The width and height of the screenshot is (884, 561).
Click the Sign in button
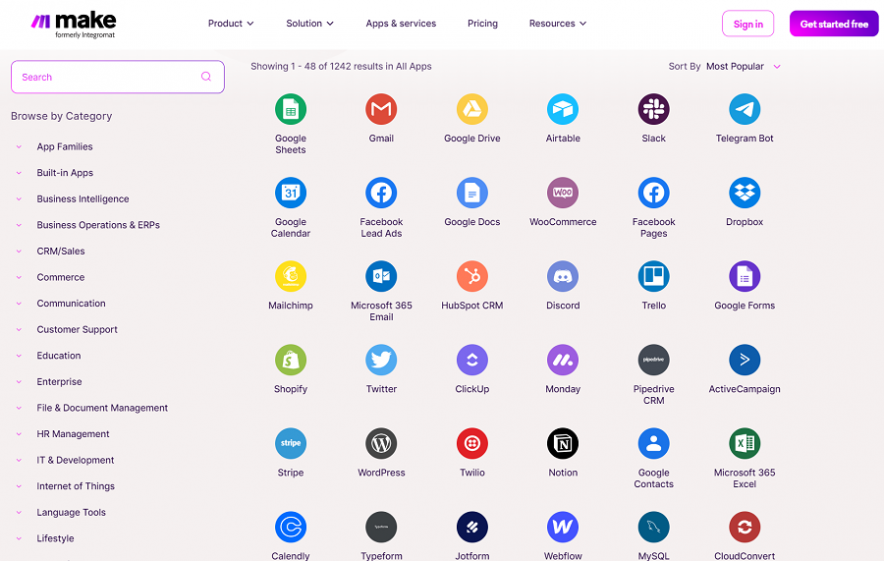[x=748, y=24]
